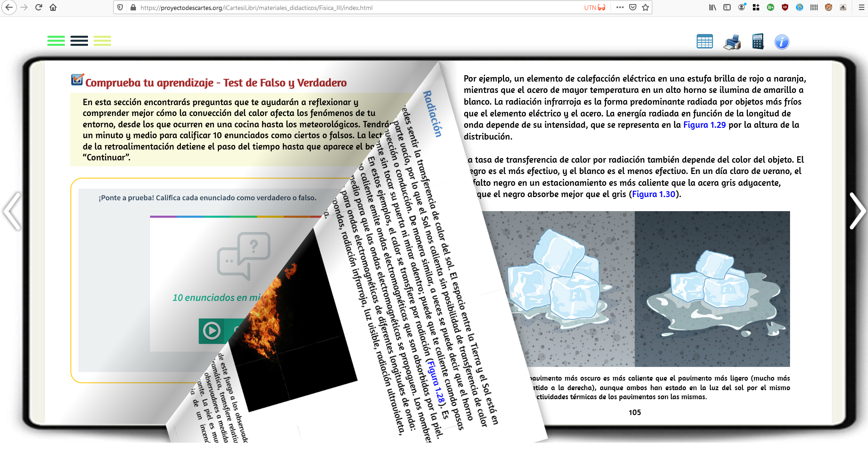The image size is (868, 454).
Task: Open the green lines menu icon
Action: click(x=56, y=41)
